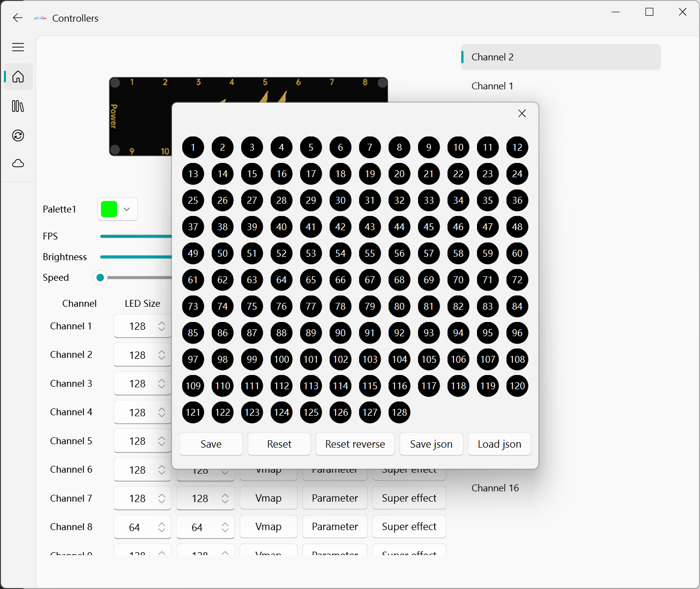Open Super effect for Channel 7
The height and width of the screenshot is (589, 700).
point(409,498)
